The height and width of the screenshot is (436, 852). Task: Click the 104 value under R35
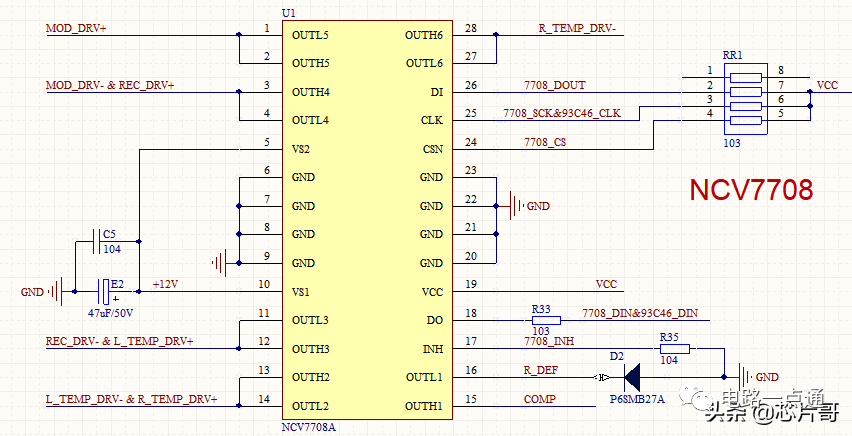pos(669,360)
